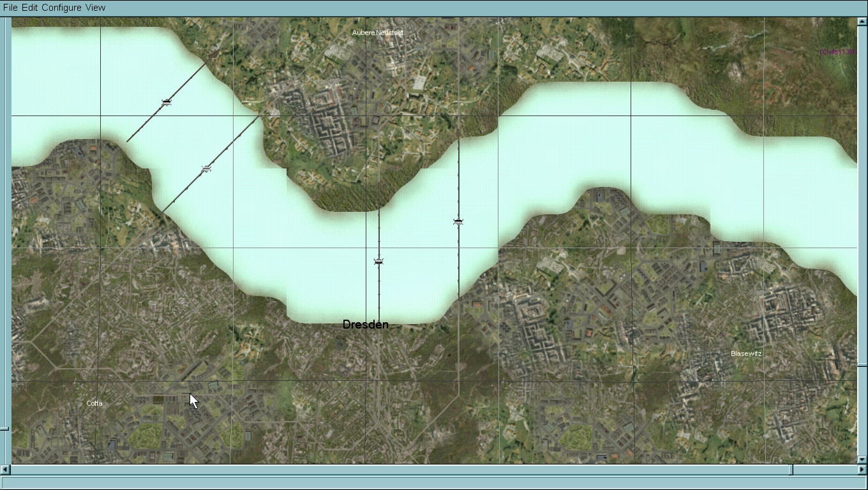
Task: Click the Blasewitz district label
Action: pyautogui.click(x=746, y=353)
